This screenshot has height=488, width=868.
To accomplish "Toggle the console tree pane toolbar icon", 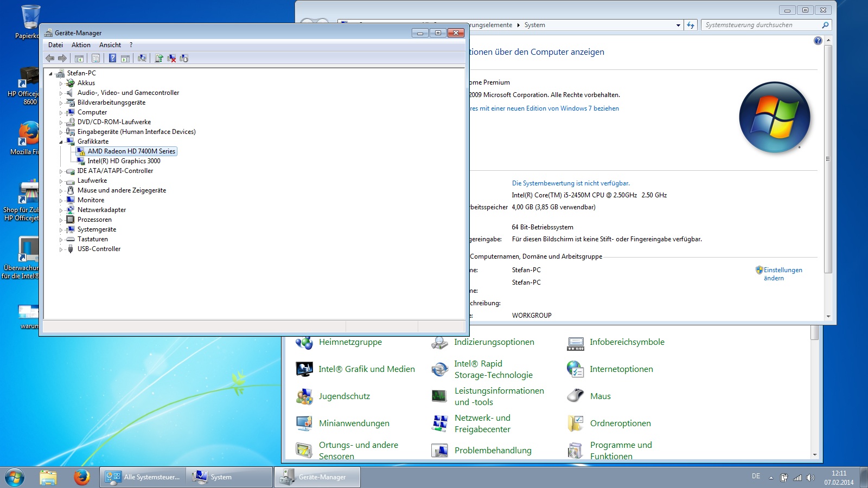I will click(79, 59).
